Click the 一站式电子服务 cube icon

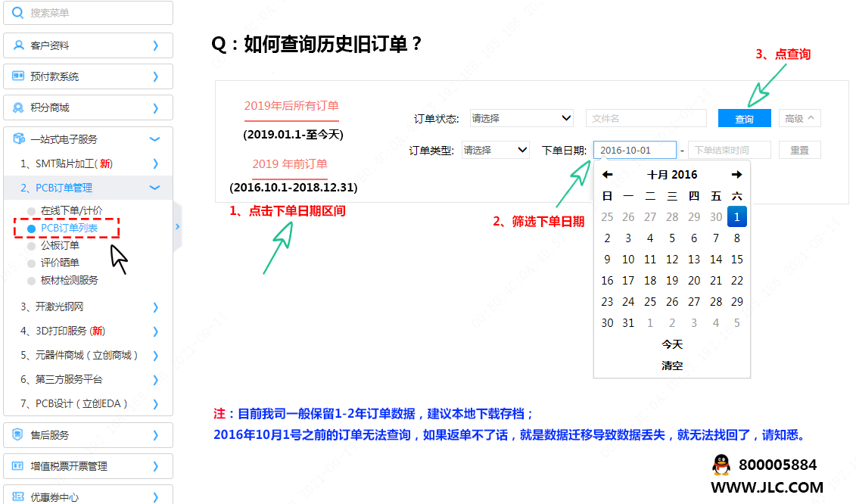[x=18, y=139]
